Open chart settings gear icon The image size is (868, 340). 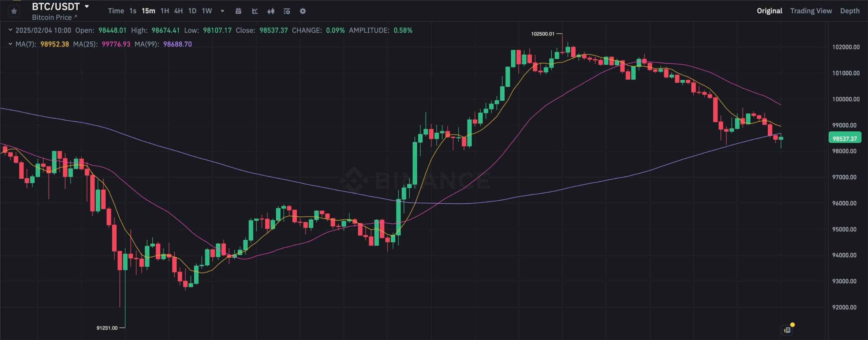[303, 11]
